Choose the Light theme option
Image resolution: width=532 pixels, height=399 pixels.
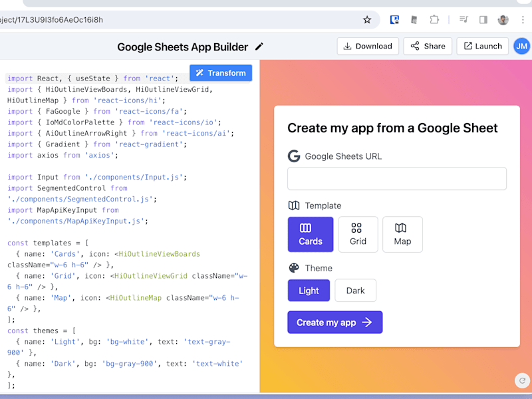pos(309,291)
